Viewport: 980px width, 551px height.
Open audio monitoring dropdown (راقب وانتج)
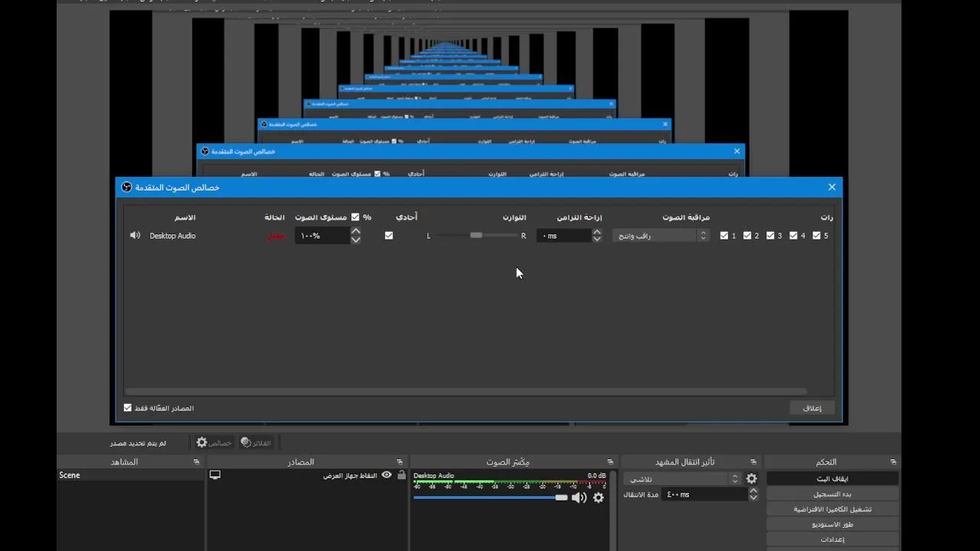(x=661, y=236)
